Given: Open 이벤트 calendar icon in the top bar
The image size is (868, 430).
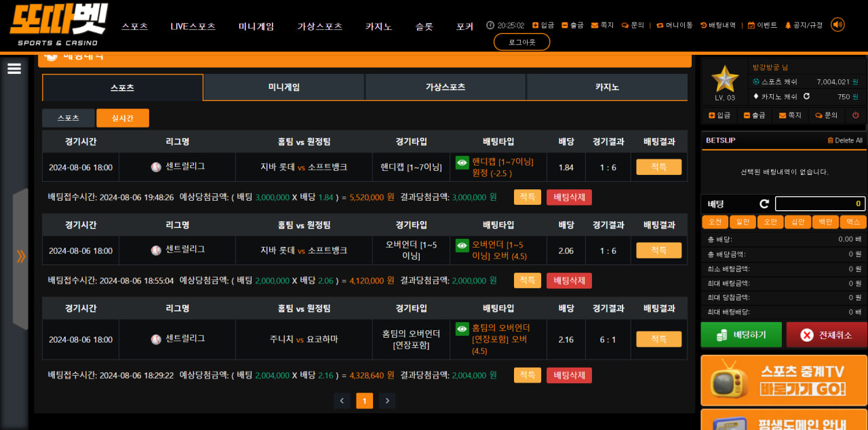Looking at the screenshot, I should [x=751, y=25].
